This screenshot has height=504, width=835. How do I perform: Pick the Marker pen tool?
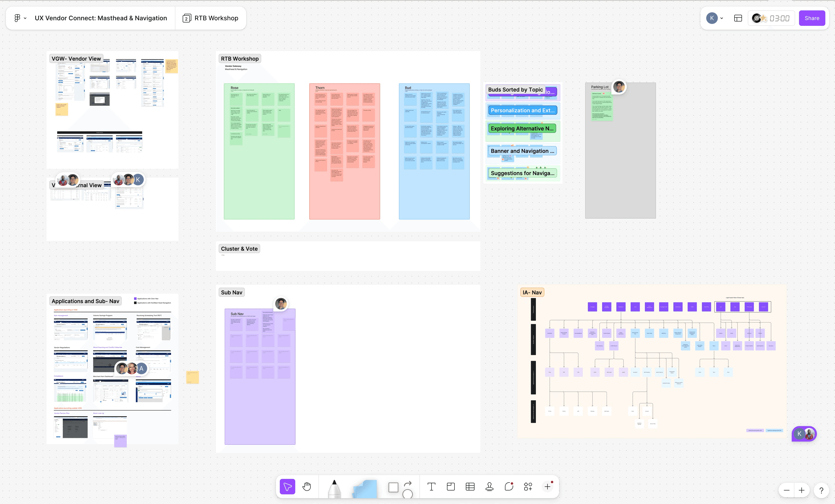pos(334,488)
